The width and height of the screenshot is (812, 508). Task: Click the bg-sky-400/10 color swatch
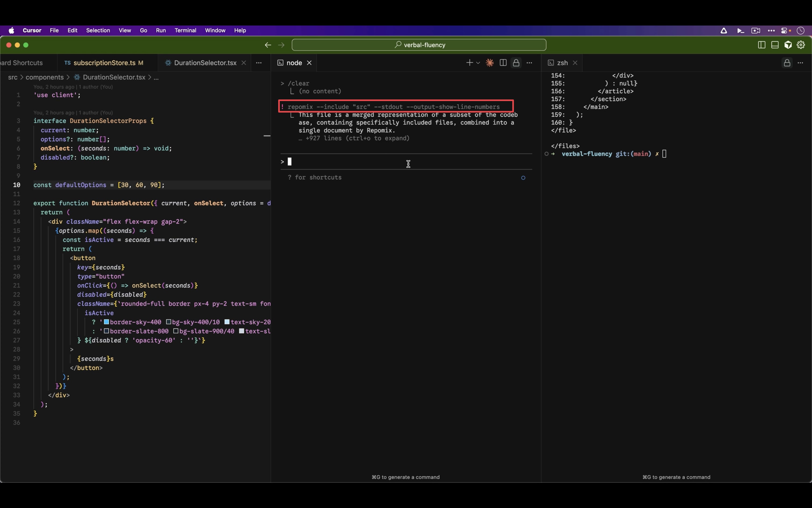point(169,322)
